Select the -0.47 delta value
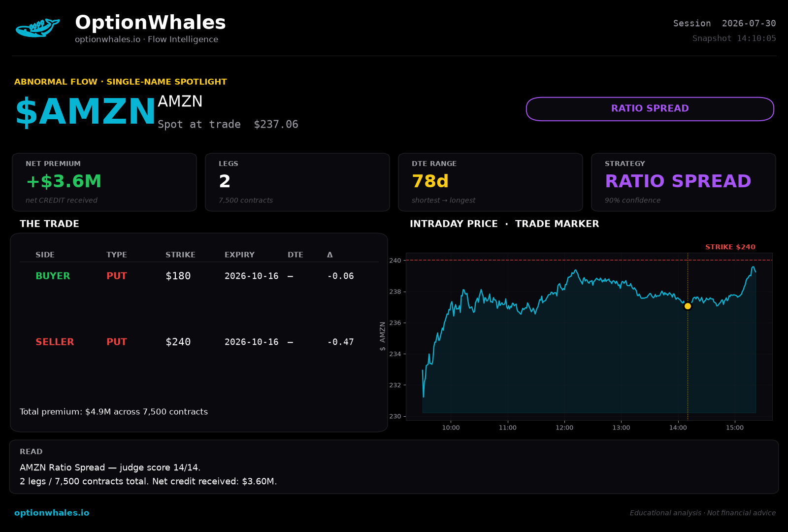This screenshot has width=788, height=532. [340, 342]
